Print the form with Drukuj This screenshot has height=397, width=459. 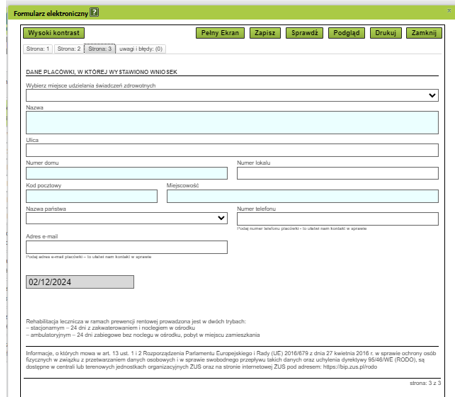386,33
